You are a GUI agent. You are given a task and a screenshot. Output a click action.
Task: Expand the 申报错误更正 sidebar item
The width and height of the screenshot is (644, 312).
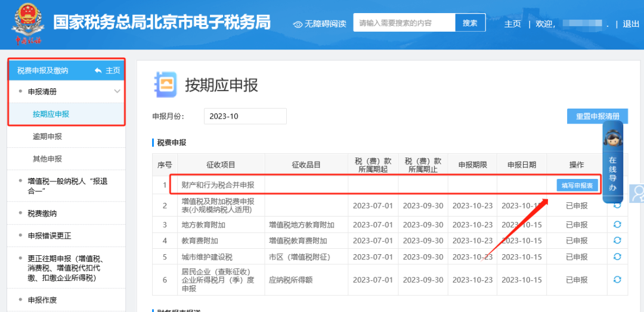[x=49, y=236]
